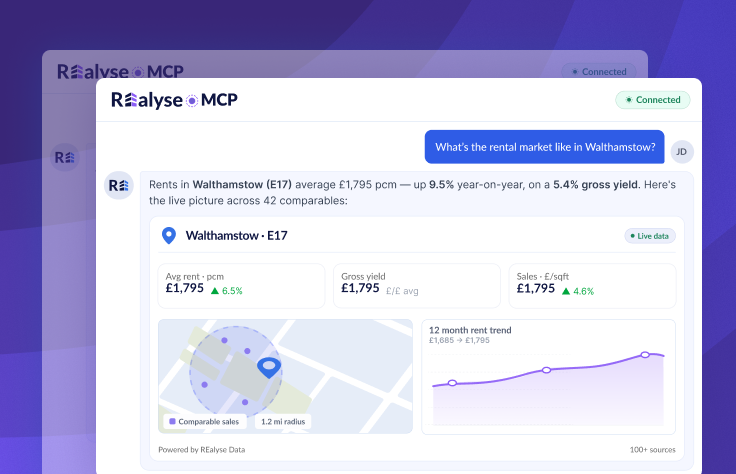Click the 100+ sources label
This screenshot has width=736, height=474.
pyautogui.click(x=652, y=450)
